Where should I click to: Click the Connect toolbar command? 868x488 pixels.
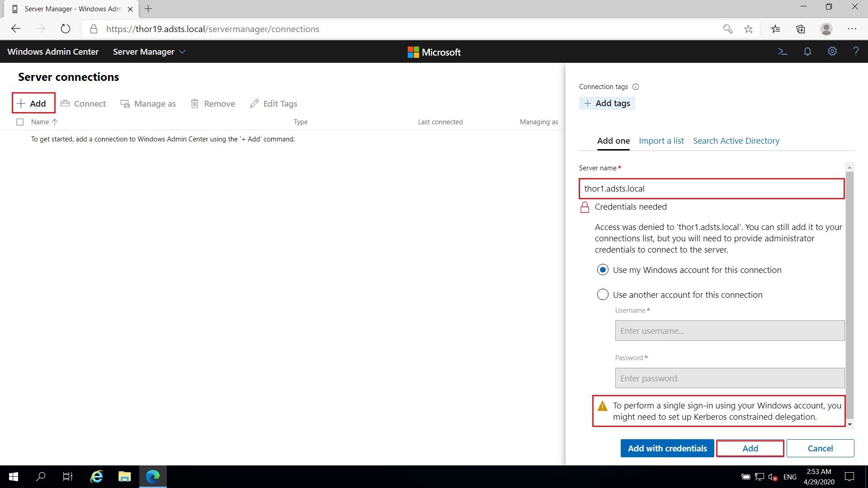83,103
